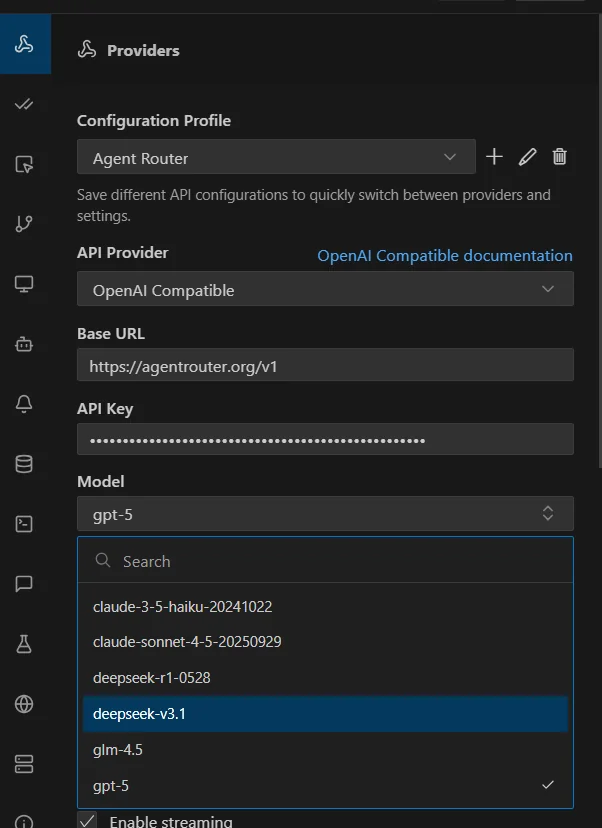This screenshot has height=828, width=602.
Task: Open the database icon settings section
Action: click(x=25, y=463)
